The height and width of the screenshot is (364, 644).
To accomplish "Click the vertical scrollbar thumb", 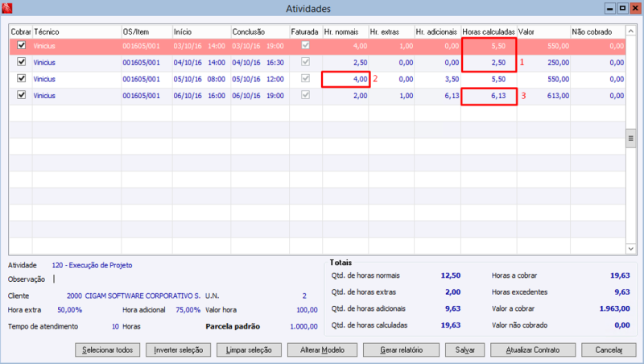I will (x=631, y=138).
